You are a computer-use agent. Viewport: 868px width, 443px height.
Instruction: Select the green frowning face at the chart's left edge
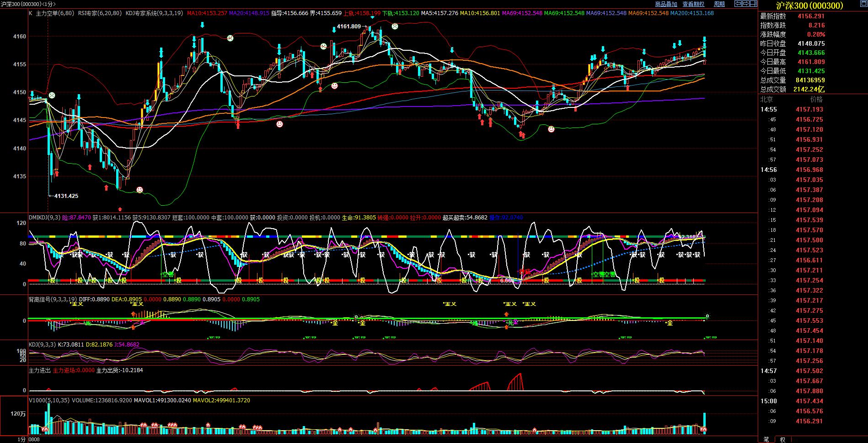52,95
